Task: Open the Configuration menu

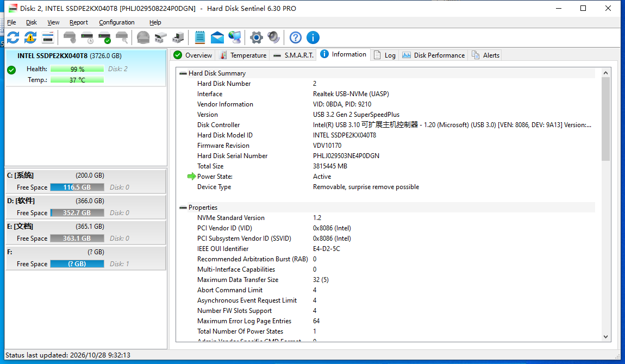Action: pos(117,22)
